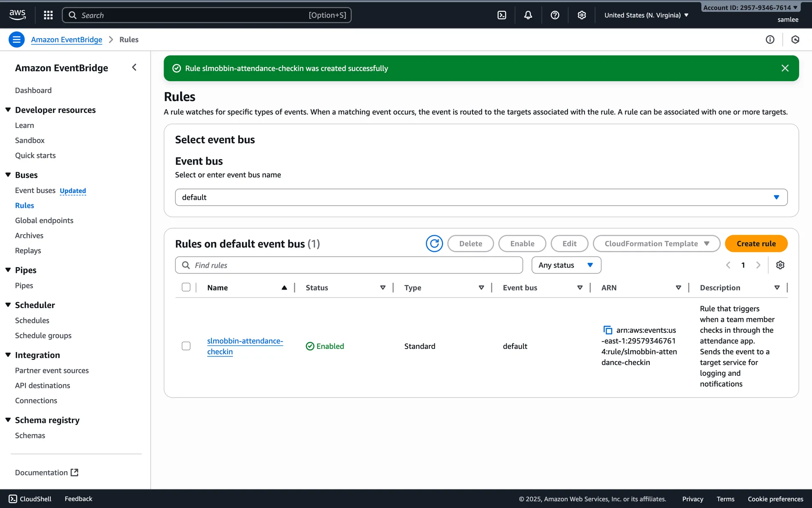Select the slmobbin-attendance-checkin rule checkbox
Viewport: 812px width, 508px height.
coord(186,346)
